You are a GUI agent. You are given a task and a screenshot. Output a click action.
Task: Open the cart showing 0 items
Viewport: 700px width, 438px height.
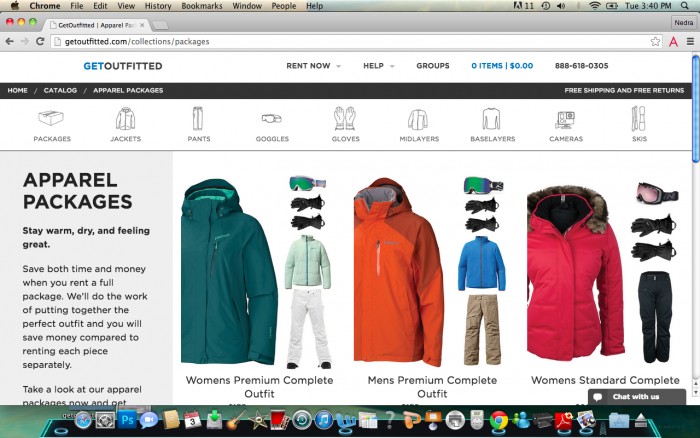(502, 66)
